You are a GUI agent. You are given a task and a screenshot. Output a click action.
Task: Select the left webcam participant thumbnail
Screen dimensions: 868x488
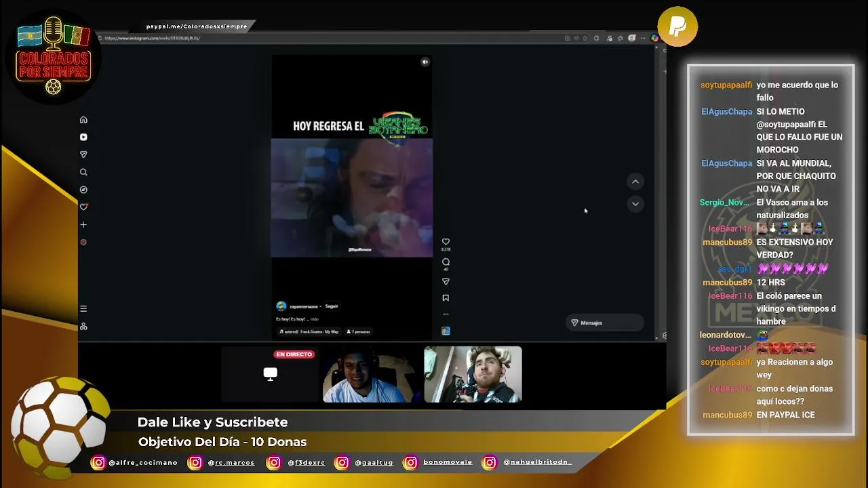click(371, 375)
